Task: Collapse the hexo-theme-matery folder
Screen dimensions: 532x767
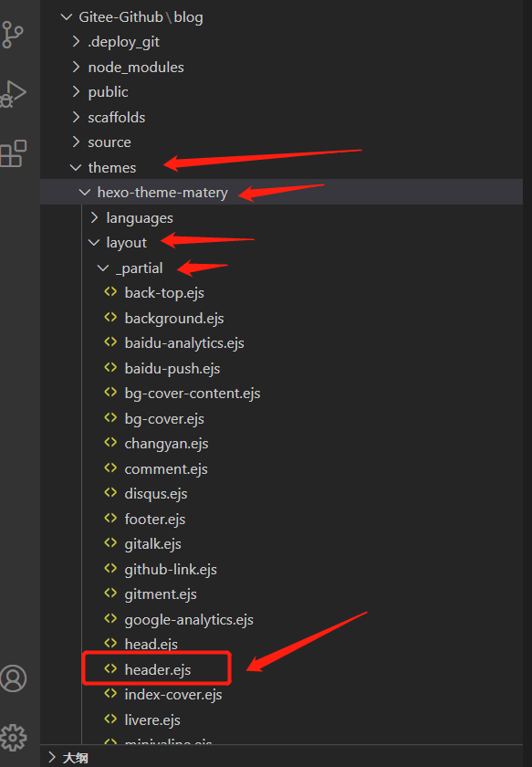Action: tap(85, 193)
